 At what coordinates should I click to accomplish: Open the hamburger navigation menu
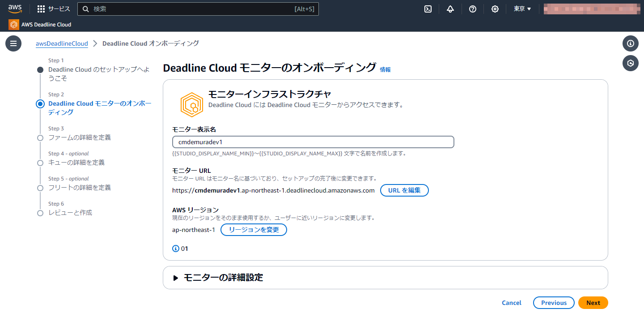pyautogui.click(x=13, y=43)
